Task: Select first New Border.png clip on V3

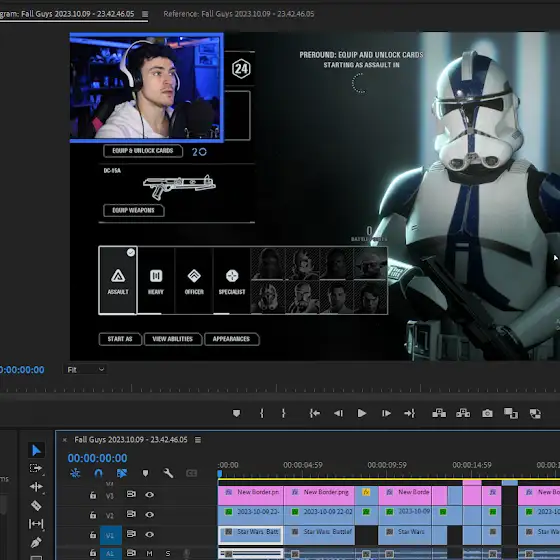Action: click(251, 495)
